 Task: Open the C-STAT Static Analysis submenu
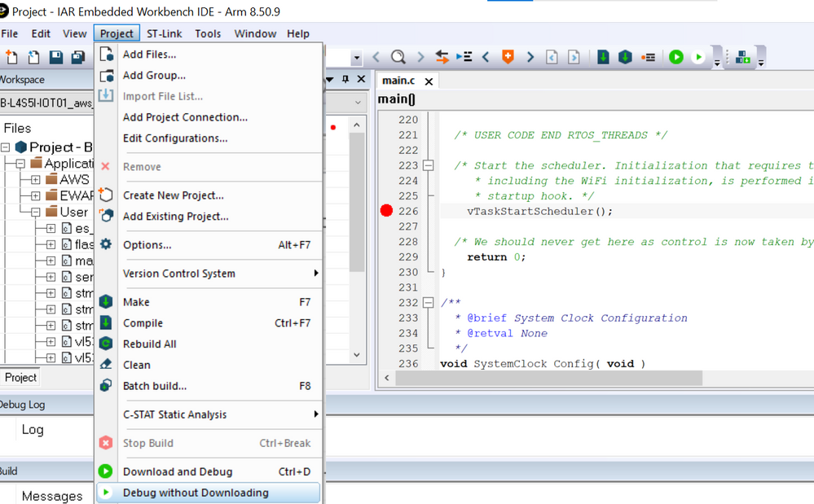(209, 414)
